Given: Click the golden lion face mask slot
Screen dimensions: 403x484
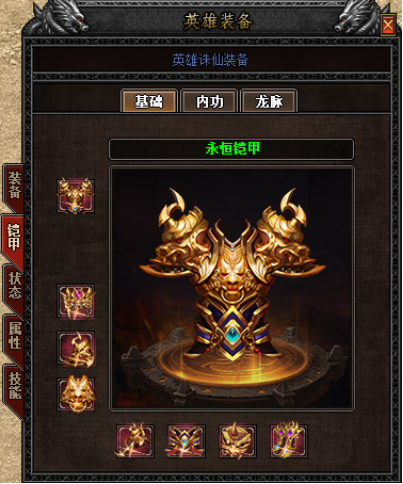Looking at the screenshot, I should pos(76,395).
